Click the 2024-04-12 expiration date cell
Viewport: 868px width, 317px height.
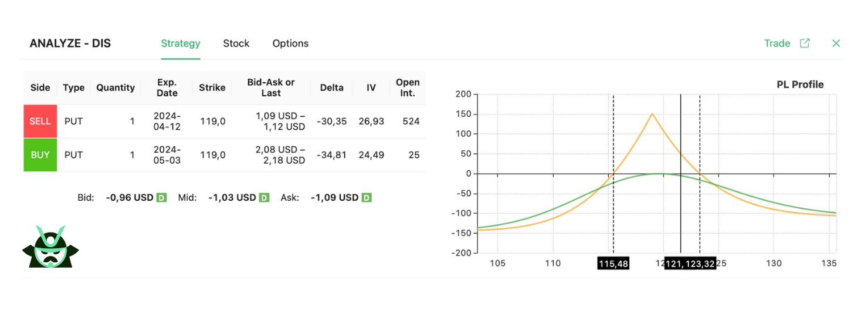[x=167, y=122]
